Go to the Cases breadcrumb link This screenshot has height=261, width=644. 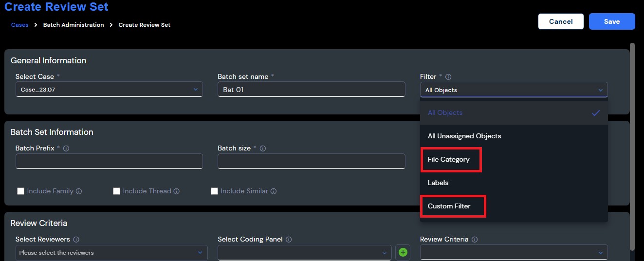(x=19, y=25)
